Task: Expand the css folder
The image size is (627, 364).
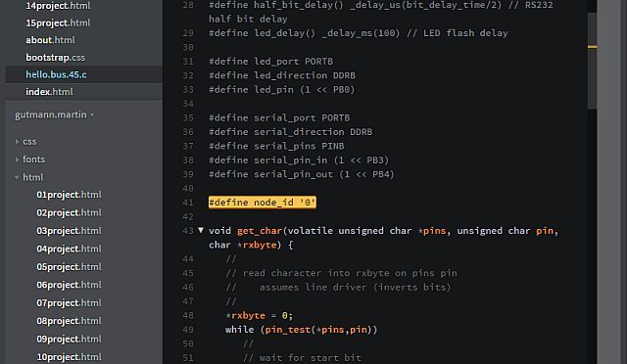Action: [17, 142]
